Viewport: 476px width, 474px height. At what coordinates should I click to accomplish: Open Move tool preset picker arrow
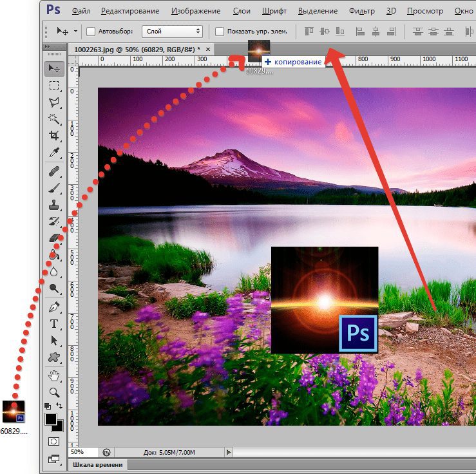pyautogui.click(x=75, y=31)
